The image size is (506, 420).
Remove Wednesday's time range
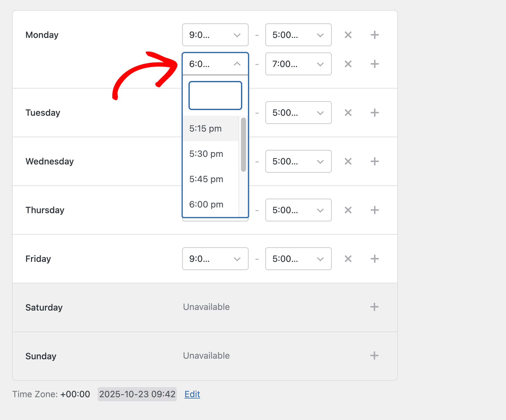(348, 161)
